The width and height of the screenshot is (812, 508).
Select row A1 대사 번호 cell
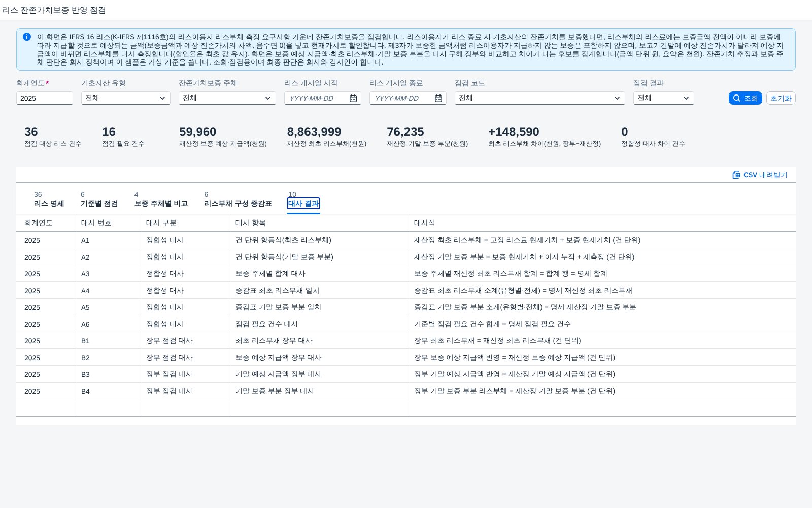pos(109,240)
